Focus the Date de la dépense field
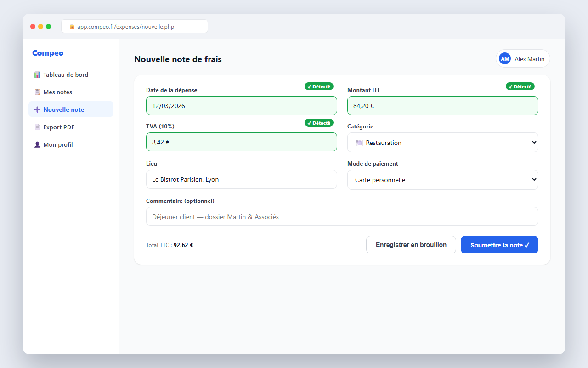The width and height of the screenshot is (588, 368). coord(242,106)
